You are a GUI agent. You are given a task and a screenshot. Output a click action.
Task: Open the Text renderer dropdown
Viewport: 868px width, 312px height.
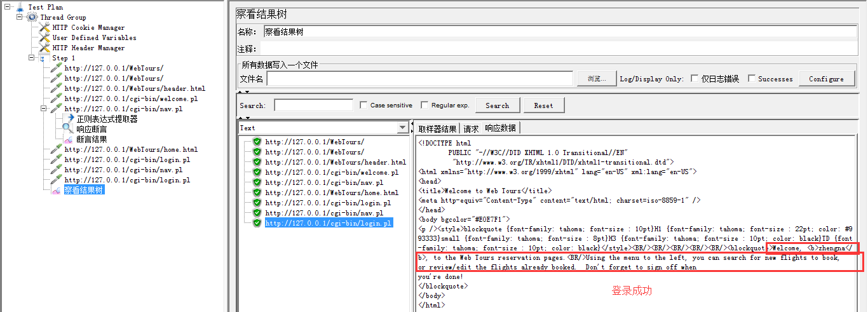402,128
